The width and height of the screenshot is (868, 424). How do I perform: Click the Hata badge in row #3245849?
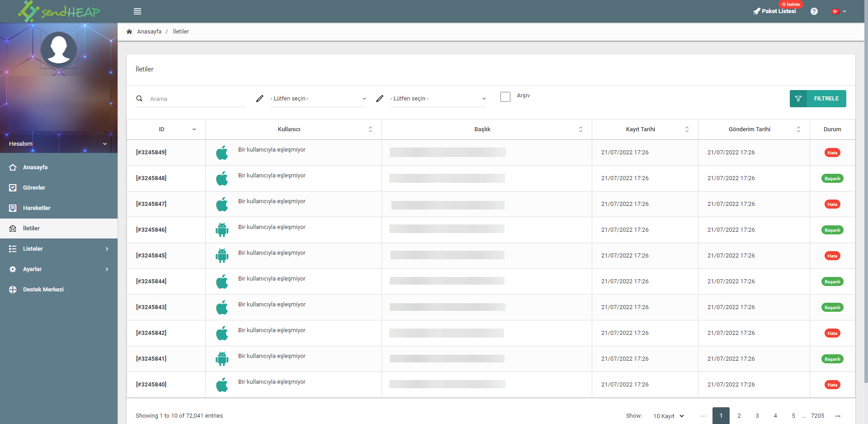pos(832,153)
